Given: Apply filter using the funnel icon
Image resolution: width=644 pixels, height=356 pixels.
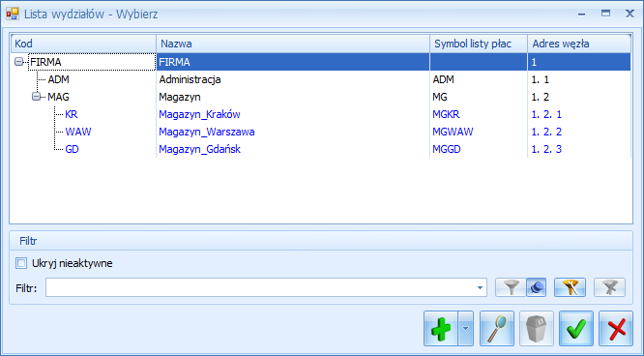Looking at the screenshot, I should pyautogui.click(x=511, y=287).
